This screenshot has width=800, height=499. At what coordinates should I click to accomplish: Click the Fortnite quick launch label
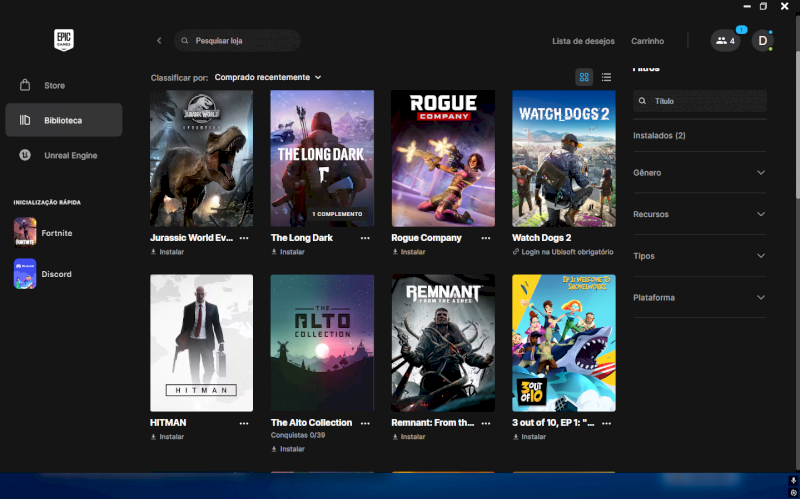tap(57, 233)
